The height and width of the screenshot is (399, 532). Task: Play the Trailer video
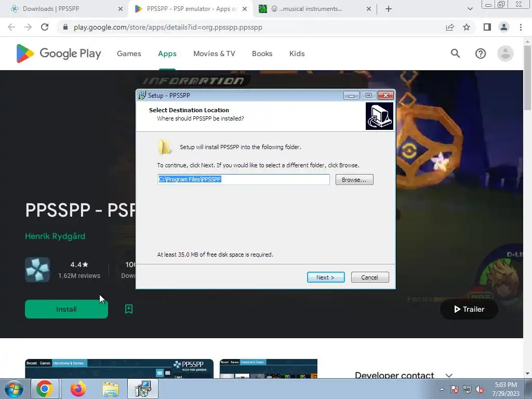pos(469,309)
